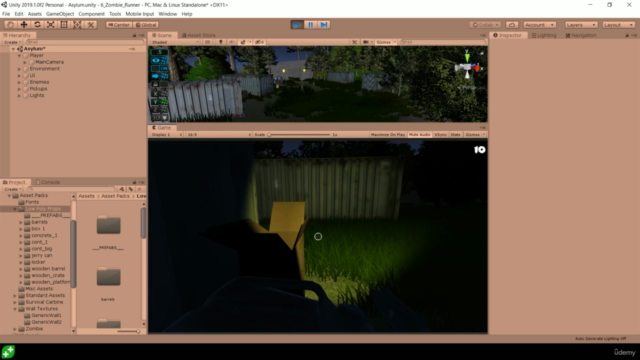Click the favorites star icon in Project
The width and height of the screenshot is (640, 360).
[x=140, y=189]
